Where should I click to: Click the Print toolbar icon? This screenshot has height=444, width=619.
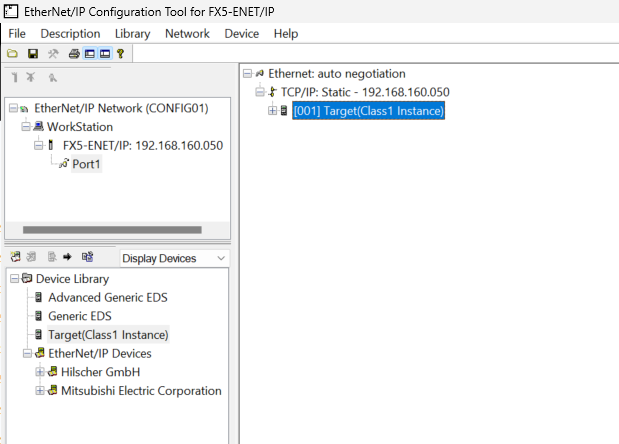(x=74, y=53)
